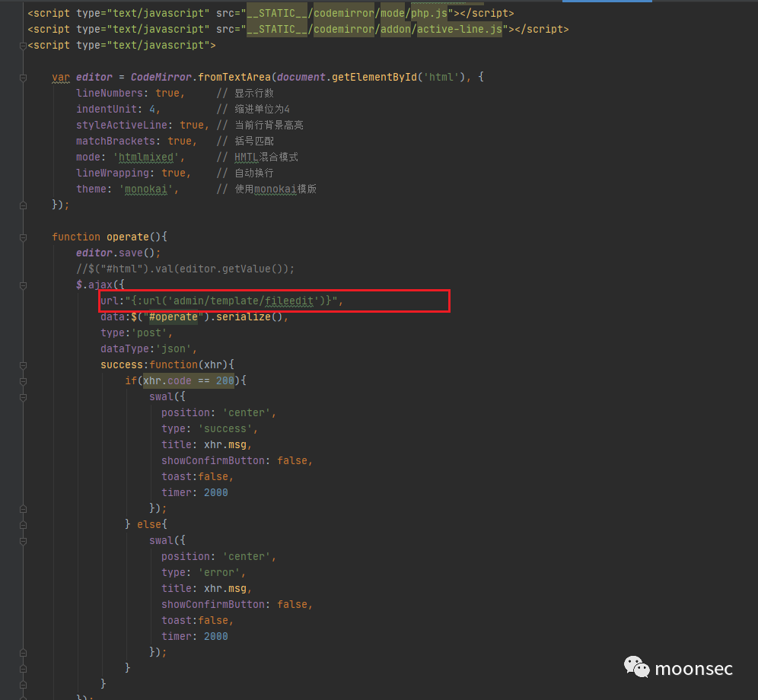Click the php.js path in script src

click(x=428, y=13)
